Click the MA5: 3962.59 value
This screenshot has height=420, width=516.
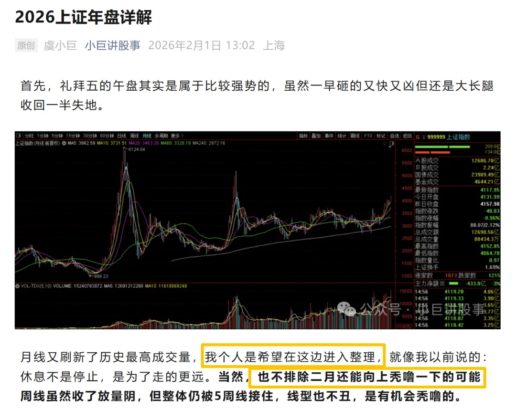(81, 143)
